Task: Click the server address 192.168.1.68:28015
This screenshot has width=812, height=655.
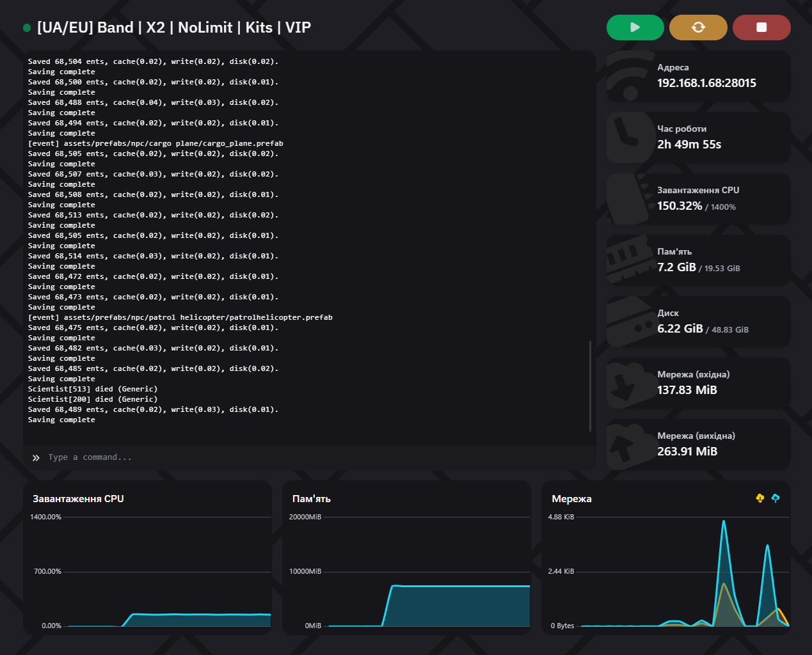Action: pyautogui.click(x=706, y=83)
